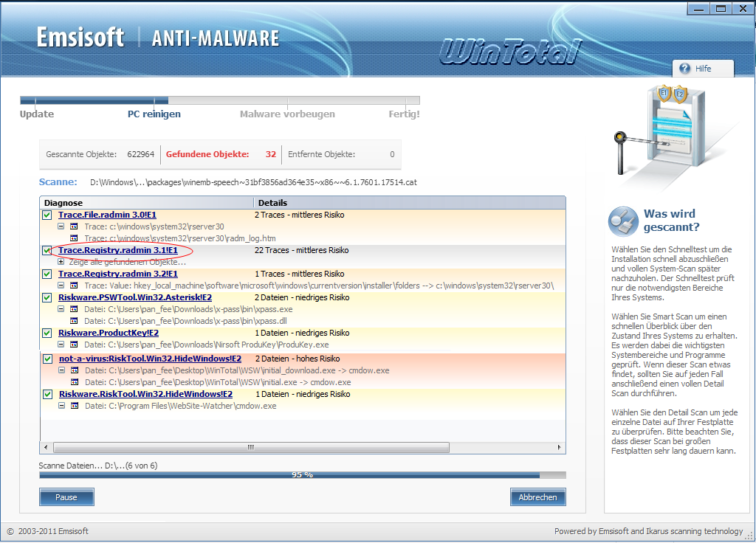Viewport: 756px width, 543px height.
Task: Open Riskware.PSWTool.Win32.Asterisk!E2 link
Action: point(135,297)
